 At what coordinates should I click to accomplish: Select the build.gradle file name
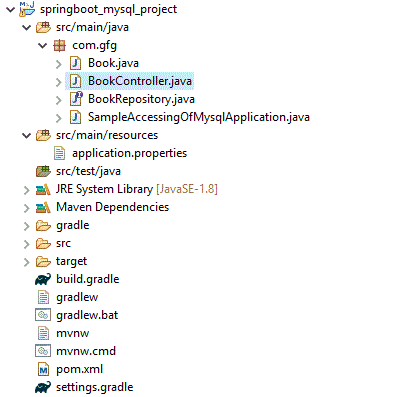tap(88, 279)
